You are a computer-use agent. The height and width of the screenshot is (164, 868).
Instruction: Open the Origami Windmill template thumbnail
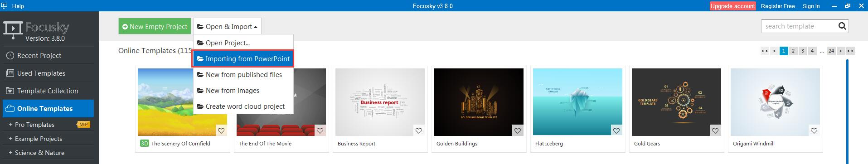(775, 102)
